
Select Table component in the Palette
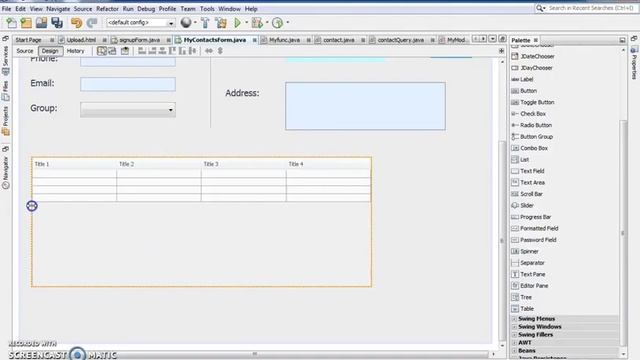point(523,309)
